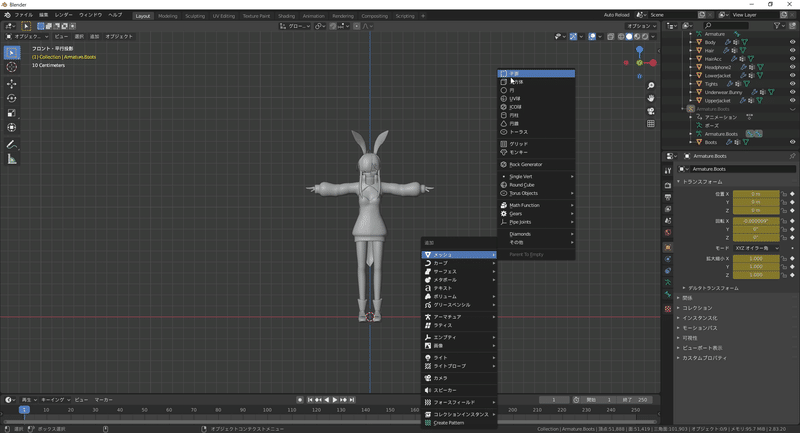Click the camera view viewport icon
The width and height of the screenshot is (800, 433).
tap(651, 111)
